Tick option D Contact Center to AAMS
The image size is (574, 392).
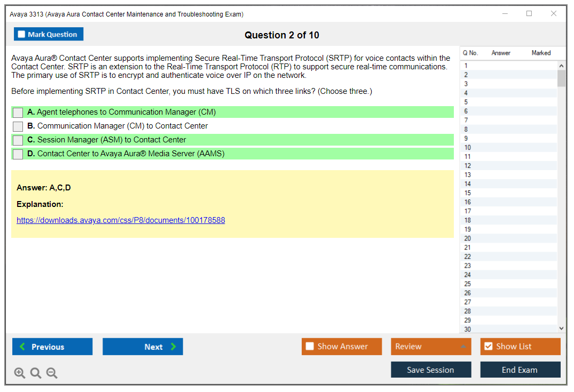[18, 154]
